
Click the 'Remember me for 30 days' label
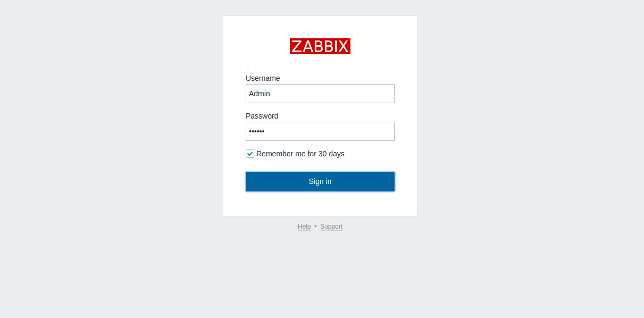pos(300,154)
